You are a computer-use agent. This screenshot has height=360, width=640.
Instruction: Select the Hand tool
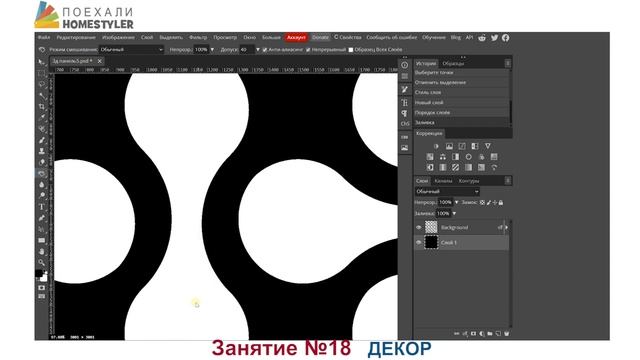(x=41, y=251)
